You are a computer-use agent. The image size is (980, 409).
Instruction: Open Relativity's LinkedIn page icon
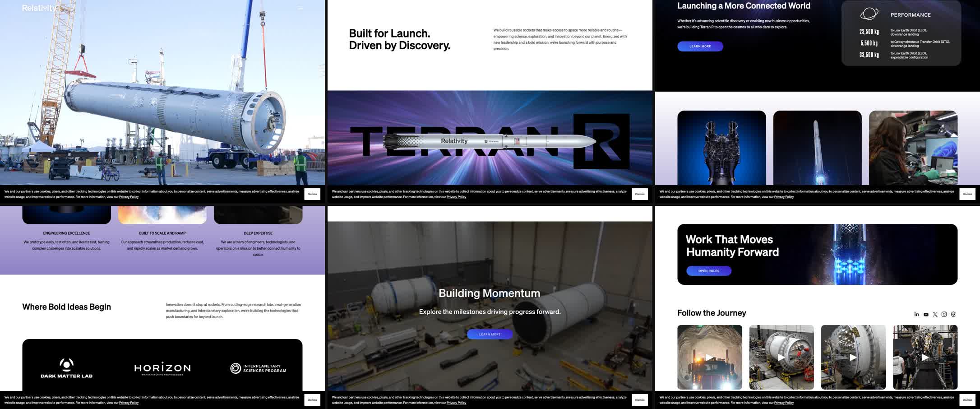point(916,314)
